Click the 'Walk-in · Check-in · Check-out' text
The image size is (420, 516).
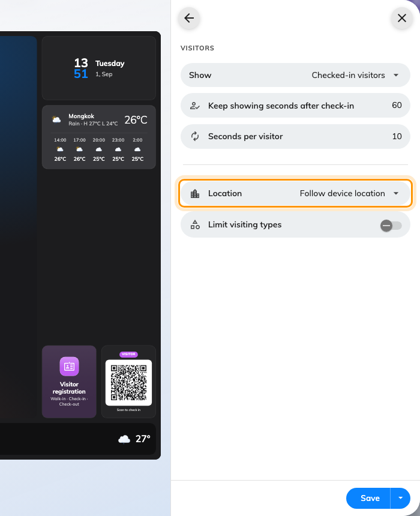point(69,401)
